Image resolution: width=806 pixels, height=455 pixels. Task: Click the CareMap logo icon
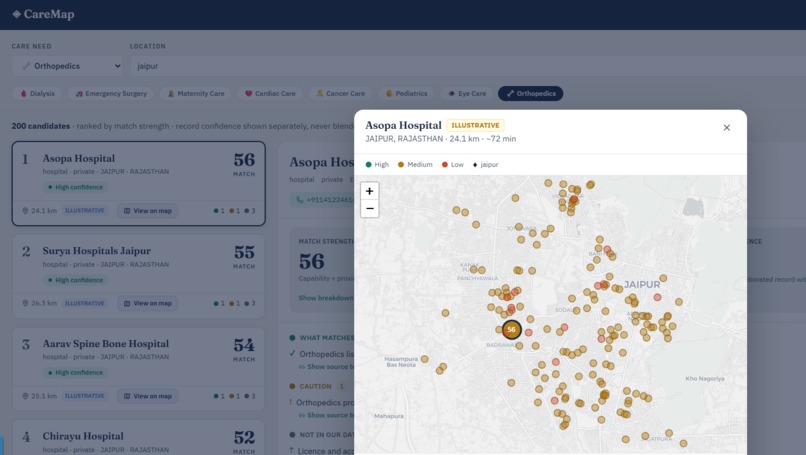click(16, 14)
